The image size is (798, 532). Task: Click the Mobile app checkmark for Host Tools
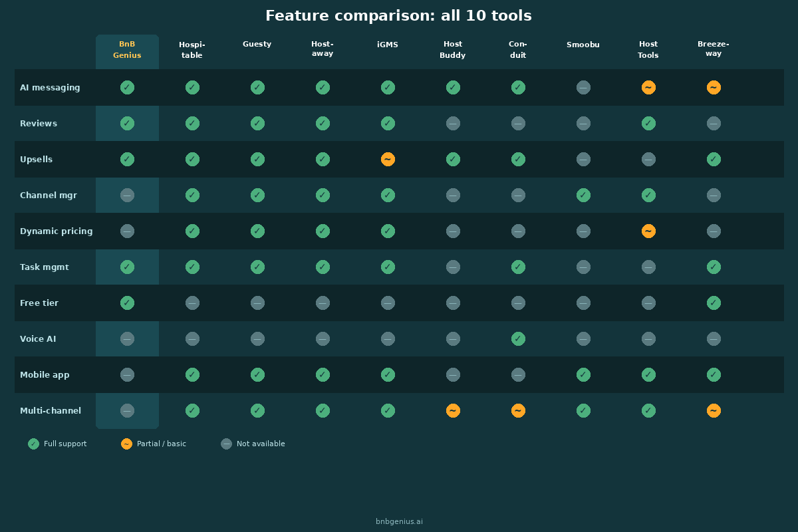(648, 374)
